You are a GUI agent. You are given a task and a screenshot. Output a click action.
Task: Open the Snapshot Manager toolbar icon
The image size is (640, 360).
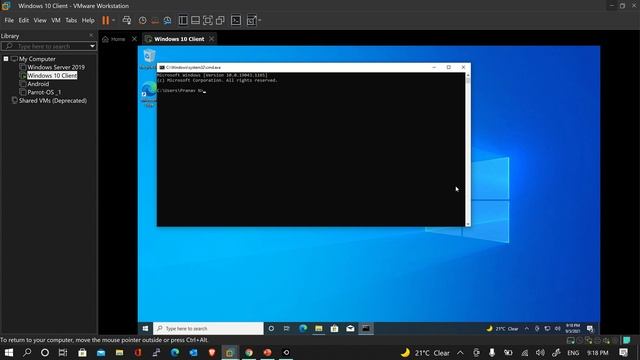[x=167, y=20]
